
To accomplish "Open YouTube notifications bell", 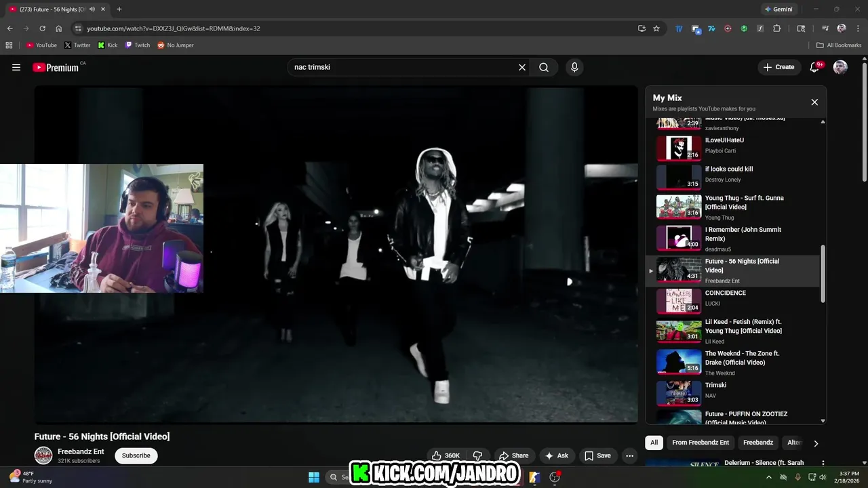I will [815, 67].
